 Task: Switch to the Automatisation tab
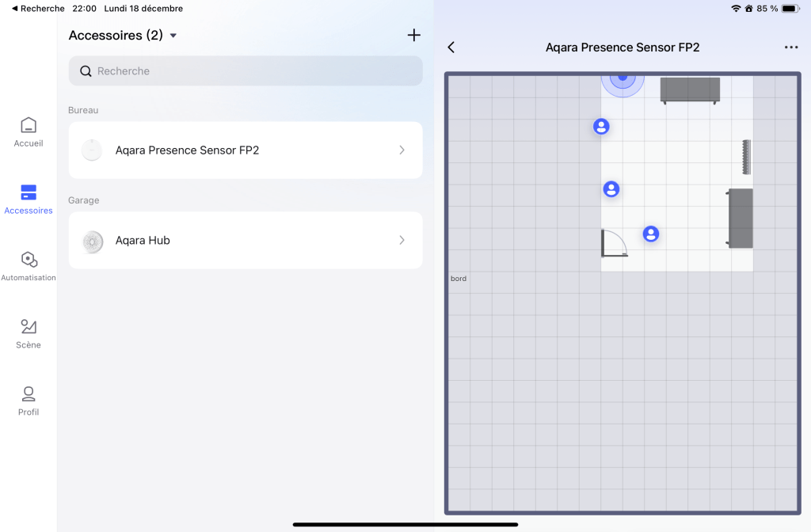pyautogui.click(x=29, y=266)
